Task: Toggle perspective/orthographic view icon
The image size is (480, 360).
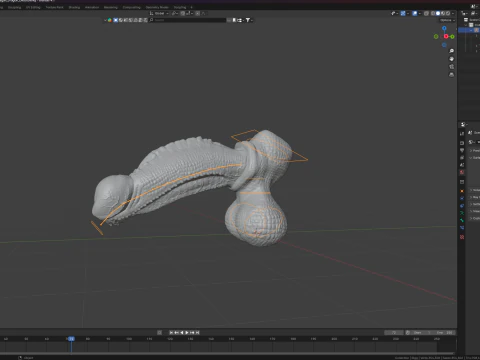Action: pos(451,75)
